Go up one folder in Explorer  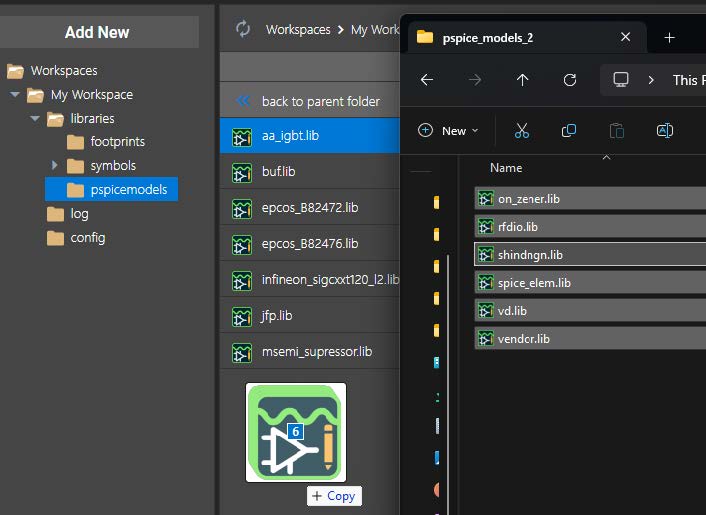coord(522,80)
